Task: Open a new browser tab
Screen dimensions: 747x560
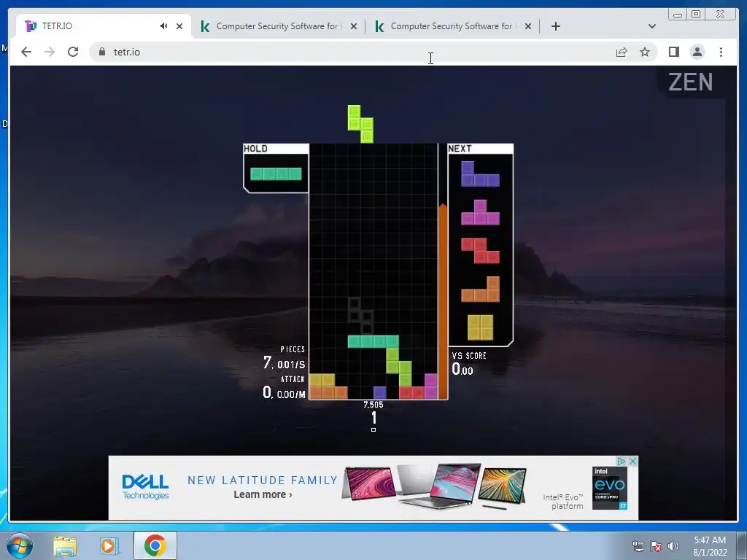Action: click(x=555, y=26)
